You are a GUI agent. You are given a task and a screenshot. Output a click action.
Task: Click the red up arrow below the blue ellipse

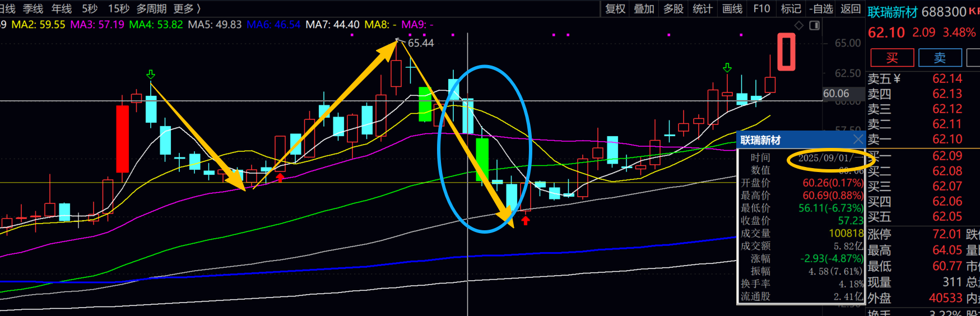click(525, 220)
